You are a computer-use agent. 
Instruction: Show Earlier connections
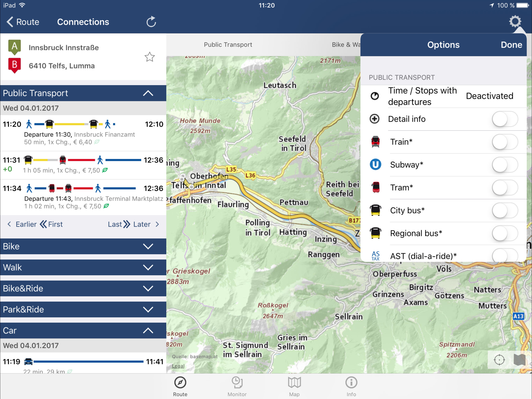tap(22, 224)
